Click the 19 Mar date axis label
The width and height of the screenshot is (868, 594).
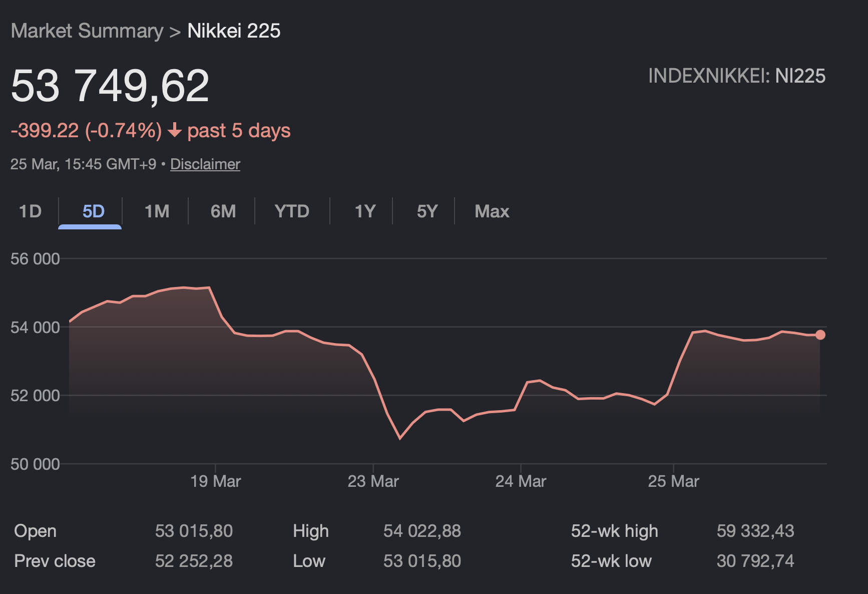pyautogui.click(x=215, y=481)
